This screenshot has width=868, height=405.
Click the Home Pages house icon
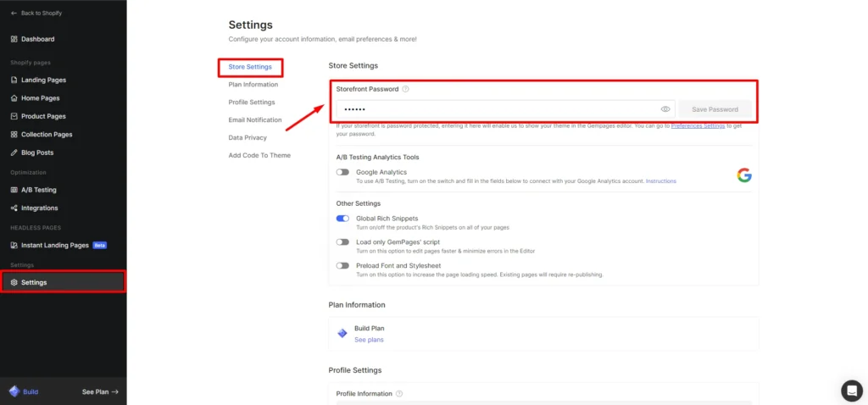click(14, 98)
